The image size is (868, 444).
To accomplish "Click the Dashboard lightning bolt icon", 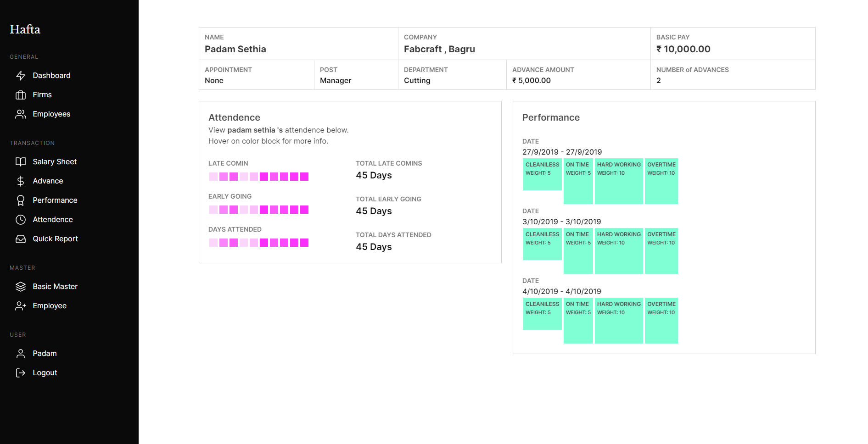I will click(21, 76).
